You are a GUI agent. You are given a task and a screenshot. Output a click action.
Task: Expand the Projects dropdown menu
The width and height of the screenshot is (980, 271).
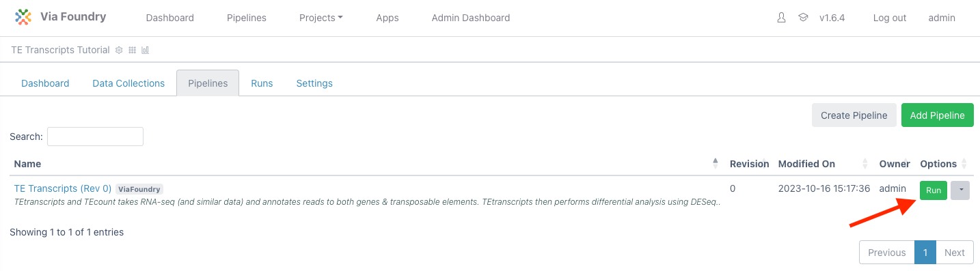coord(321,18)
